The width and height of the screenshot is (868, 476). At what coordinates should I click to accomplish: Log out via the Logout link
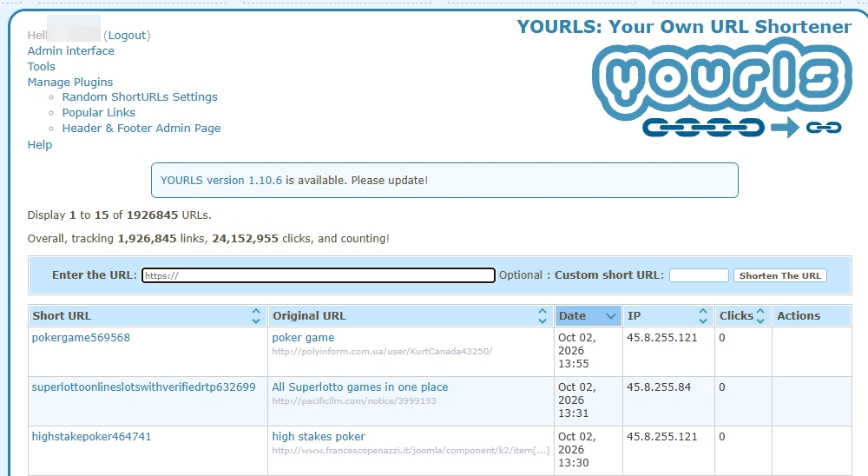pyautogui.click(x=127, y=35)
